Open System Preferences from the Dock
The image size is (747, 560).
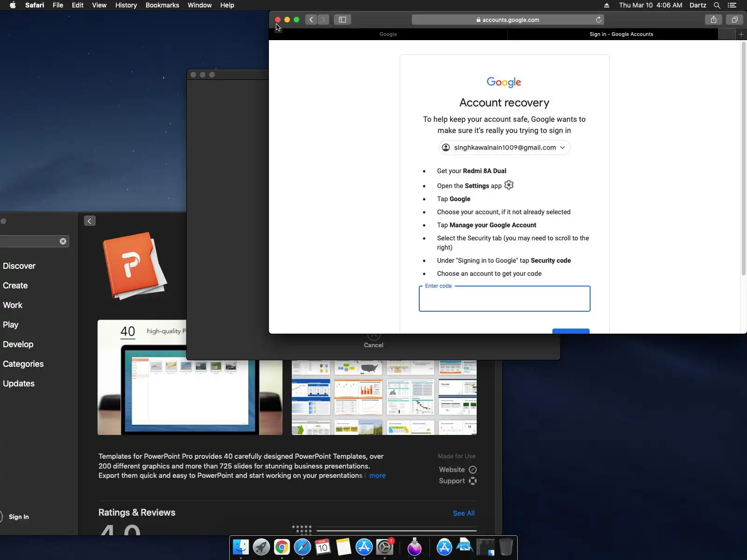[x=385, y=547]
